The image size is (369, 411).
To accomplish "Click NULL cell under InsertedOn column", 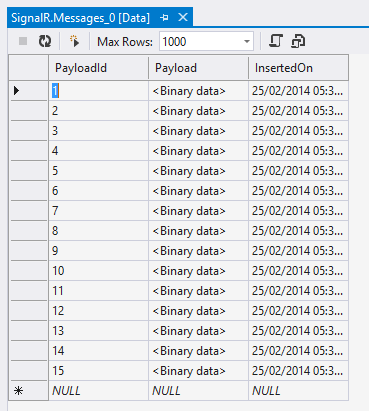I will click(x=298, y=391).
